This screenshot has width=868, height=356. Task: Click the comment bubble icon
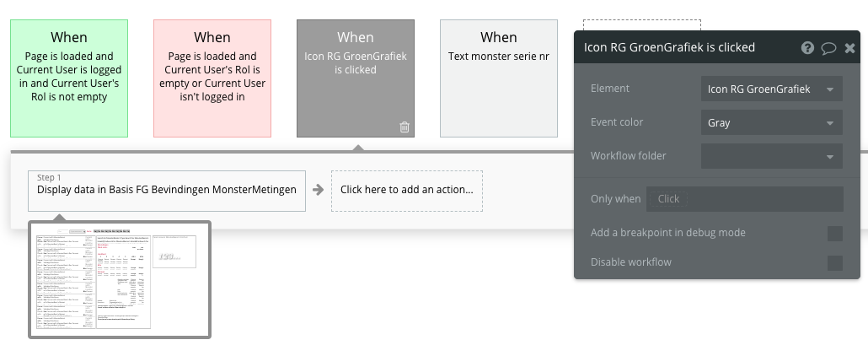pos(828,48)
